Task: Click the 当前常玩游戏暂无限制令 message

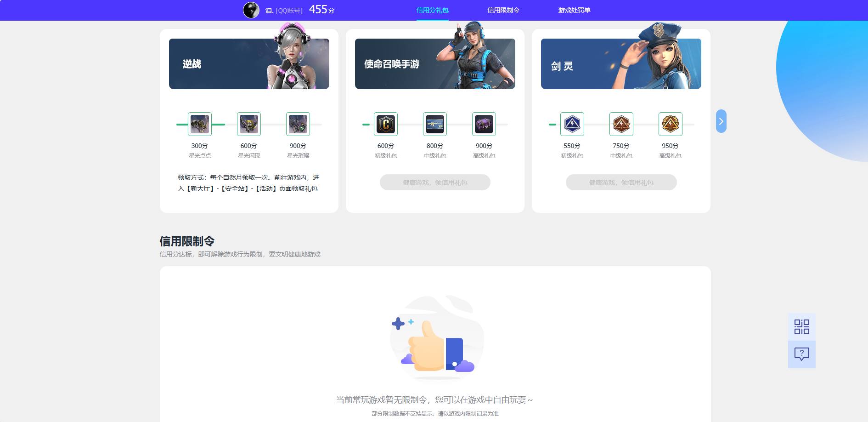Action: [434, 400]
